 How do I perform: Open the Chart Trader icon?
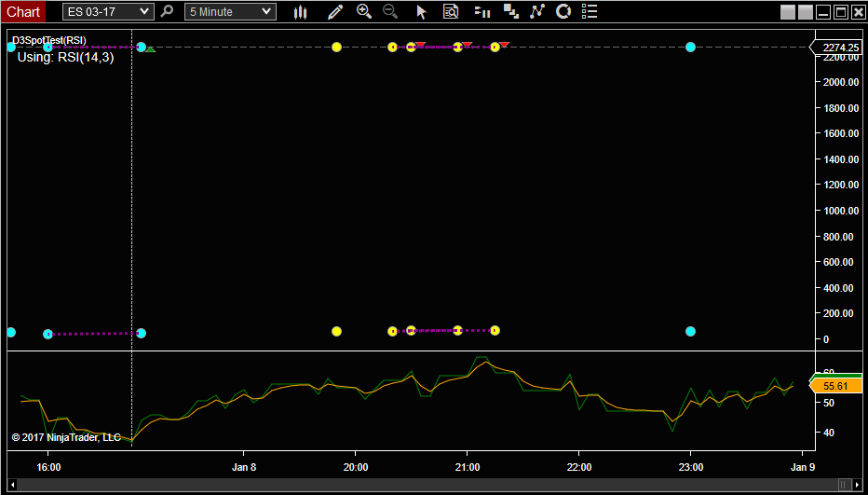coord(481,12)
